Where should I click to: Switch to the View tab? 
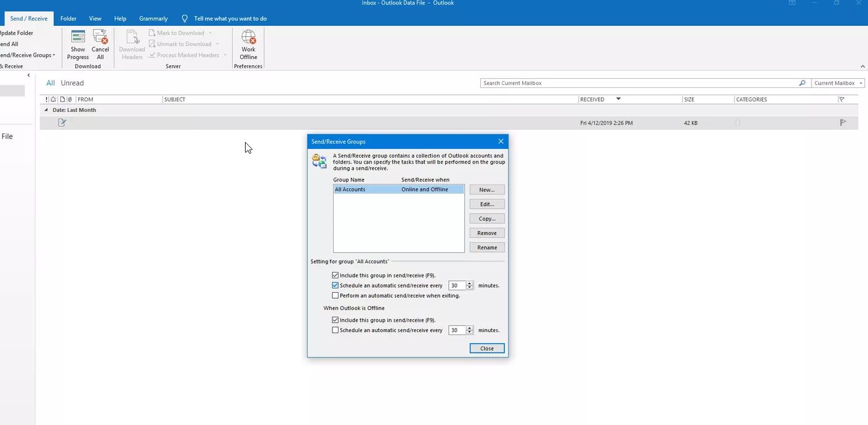click(x=95, y=18)
